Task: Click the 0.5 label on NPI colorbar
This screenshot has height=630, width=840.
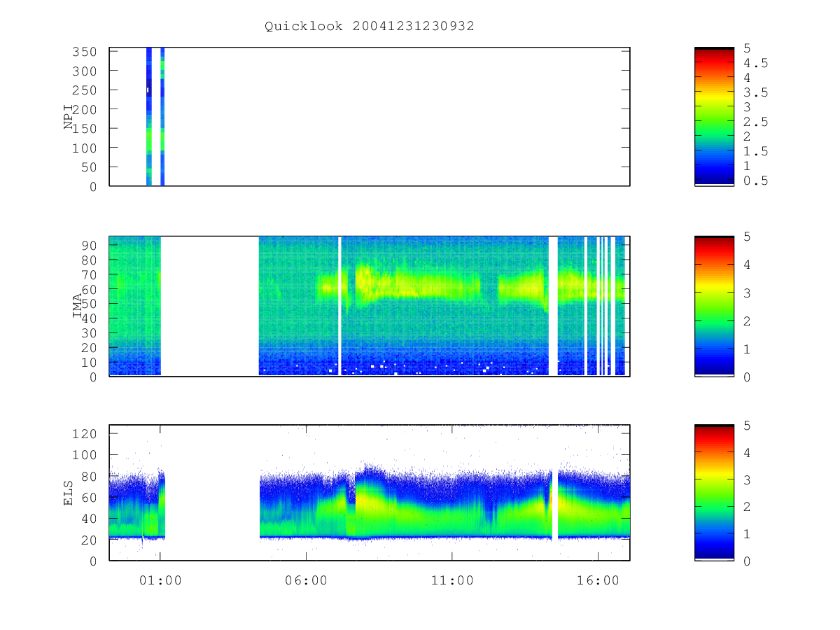Action: click(x=755, y=181)
